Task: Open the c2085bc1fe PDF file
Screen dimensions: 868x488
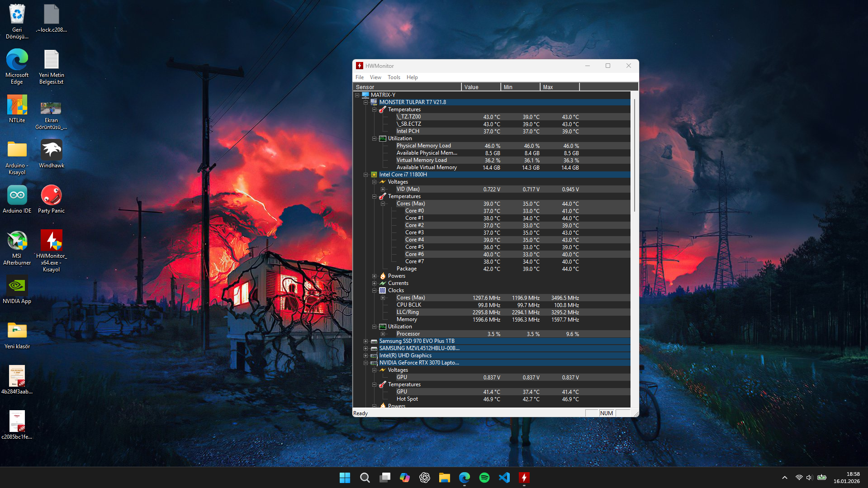Action: pyautogui.click(x=17, y=425)
